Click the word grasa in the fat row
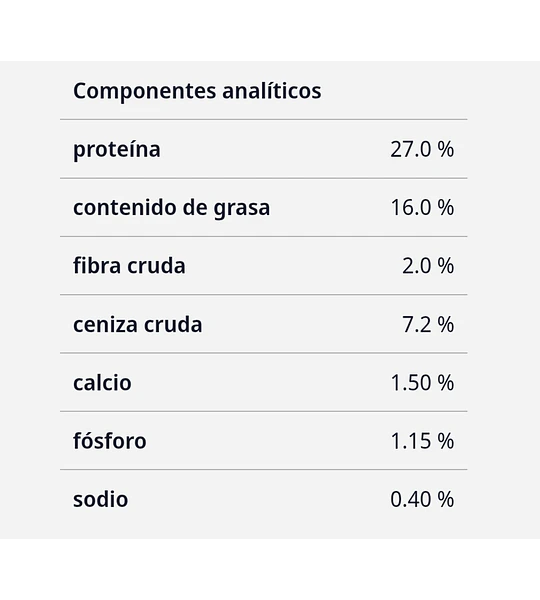 pyautogui.click(x=242, y=209)
